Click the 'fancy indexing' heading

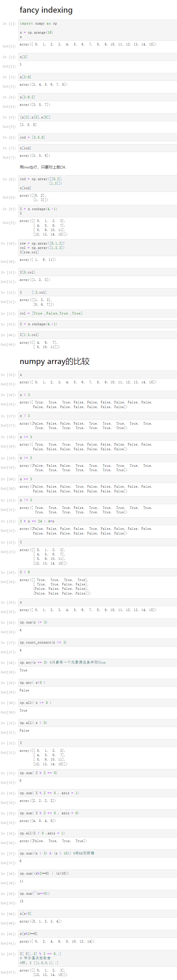(46, 10)
